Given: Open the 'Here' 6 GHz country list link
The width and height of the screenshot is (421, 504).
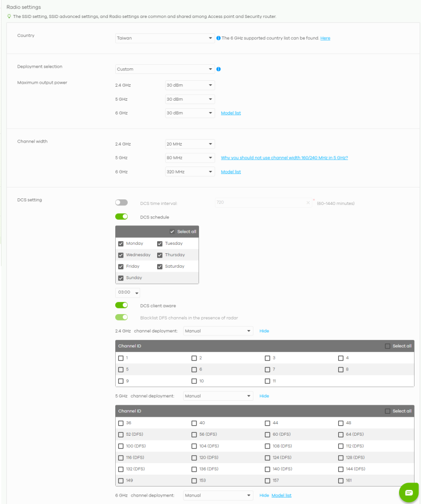Looking at the screenshot, I should 325,38.
